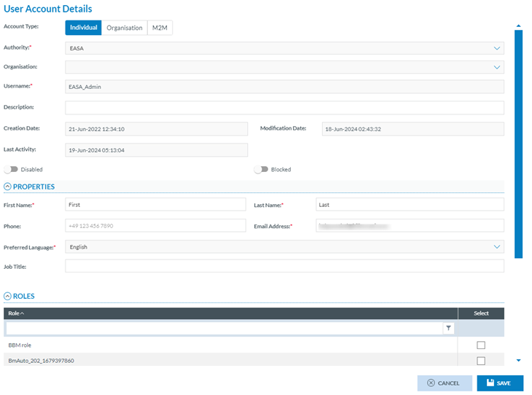Image resolution: width=532 pixels, height=395 pixels.
Task: Click the Cancel button
Action: coord(445,383)
